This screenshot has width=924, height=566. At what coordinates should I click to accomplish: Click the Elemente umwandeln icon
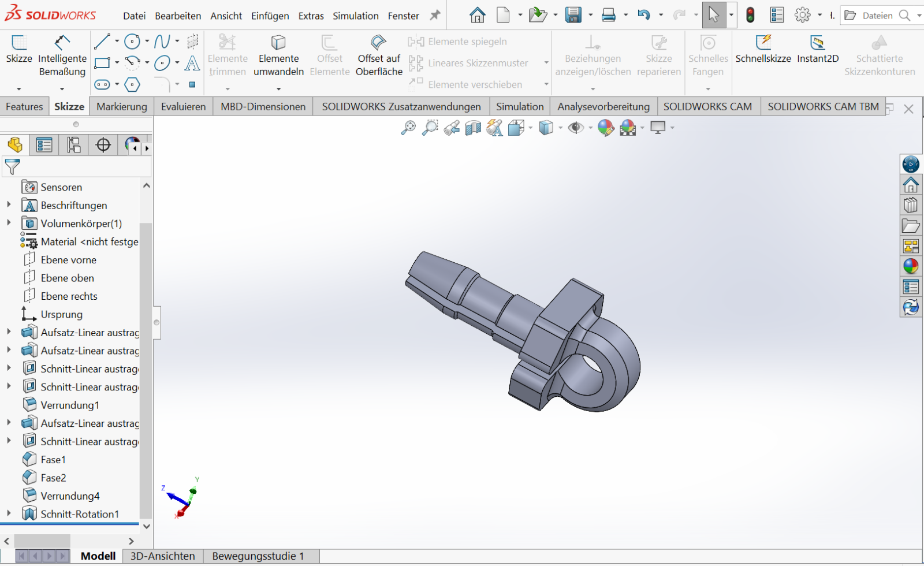click(278, 43)
